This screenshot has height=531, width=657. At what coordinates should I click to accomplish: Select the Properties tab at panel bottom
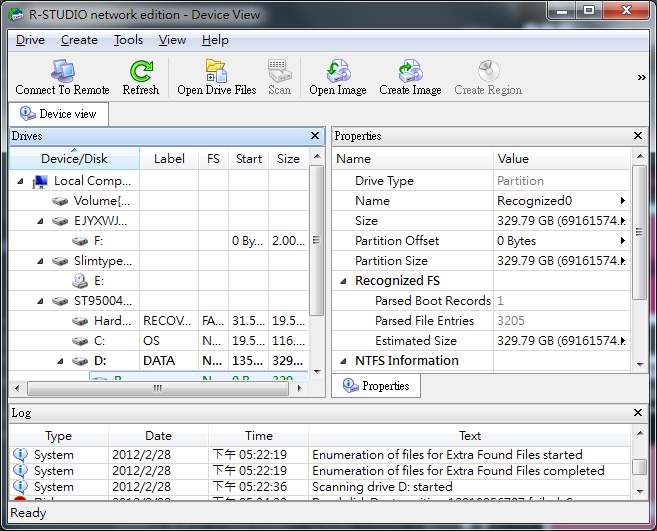[376, 386]
